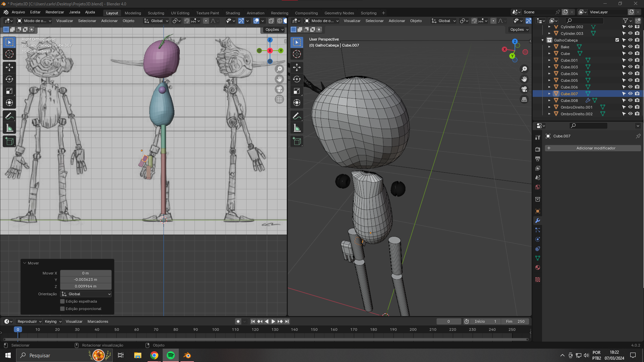Open the Renderizar menu
The height and width of the screenshot is (362, 644).
point(55,12)
